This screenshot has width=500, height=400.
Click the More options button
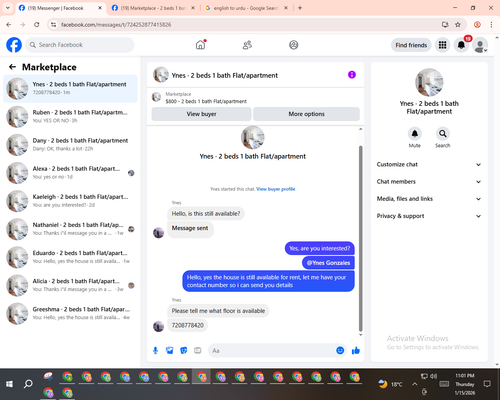click(x=306, y=114)
